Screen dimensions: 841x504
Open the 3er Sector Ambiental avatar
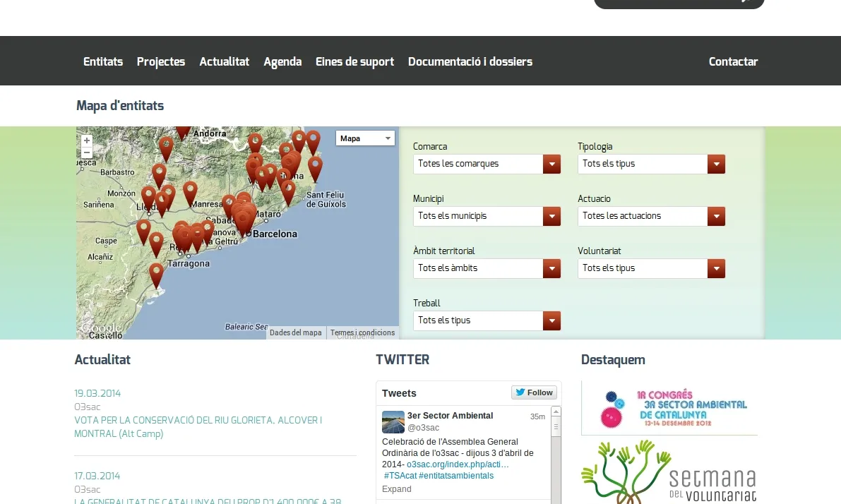click(393, 422)
